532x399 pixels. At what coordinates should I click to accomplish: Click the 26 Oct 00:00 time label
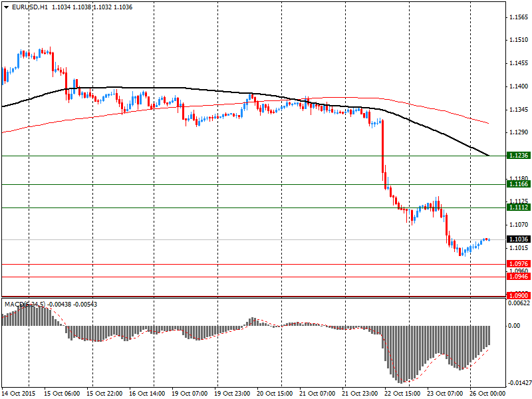(488, 394)
